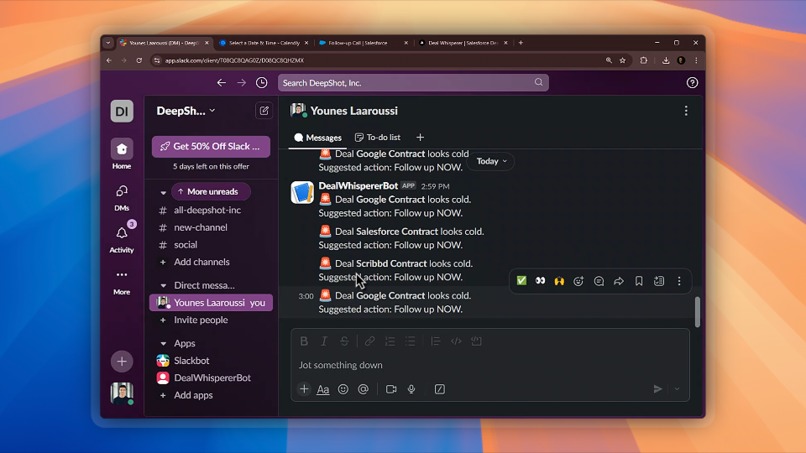Open the slash shortcuts button
The width and height of the screenshot is (806, 453).
439,389
